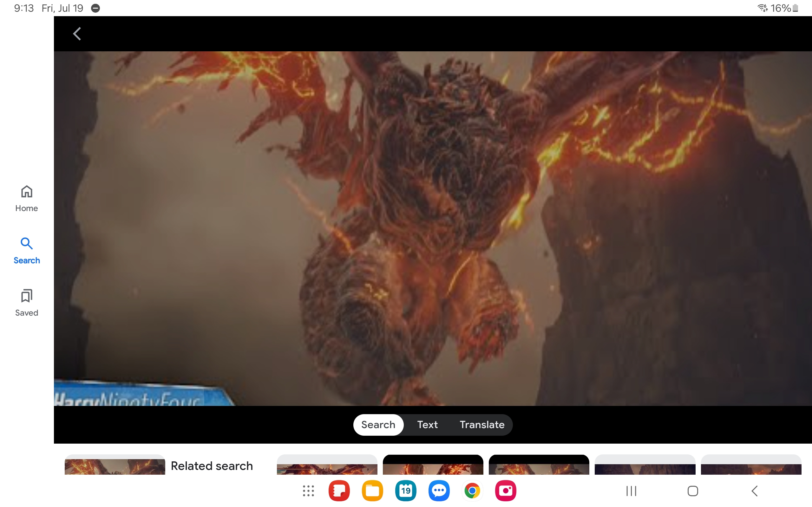Viewport: 812px width, 507px height.
Task: Switch to Translate mode
Action: tap(482, 425)
